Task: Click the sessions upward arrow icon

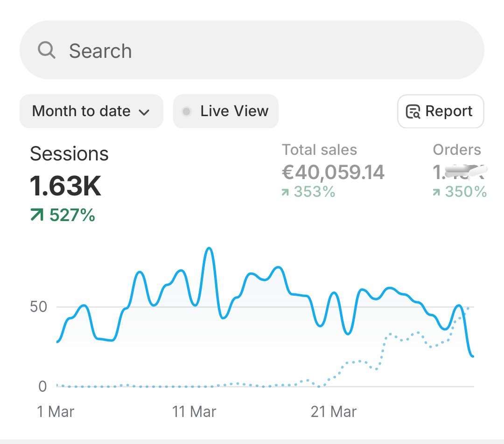Action: point(37,215)
